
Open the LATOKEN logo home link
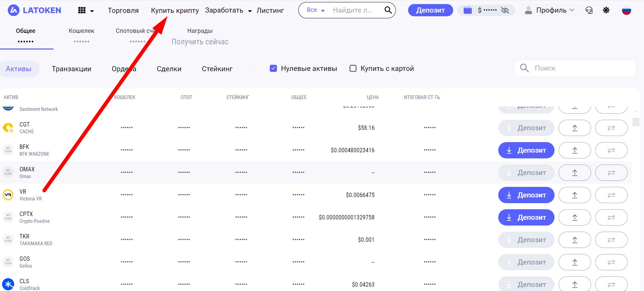click(x=34, y=11)
